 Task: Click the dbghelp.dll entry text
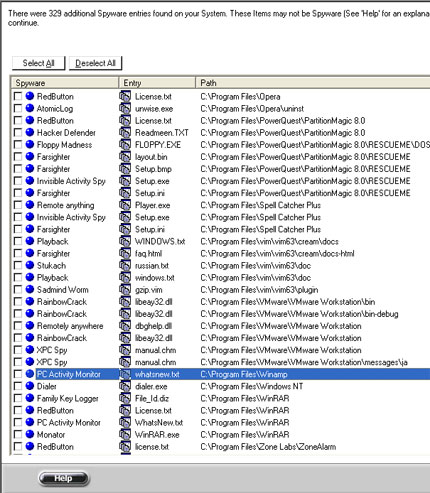[153, 326]
